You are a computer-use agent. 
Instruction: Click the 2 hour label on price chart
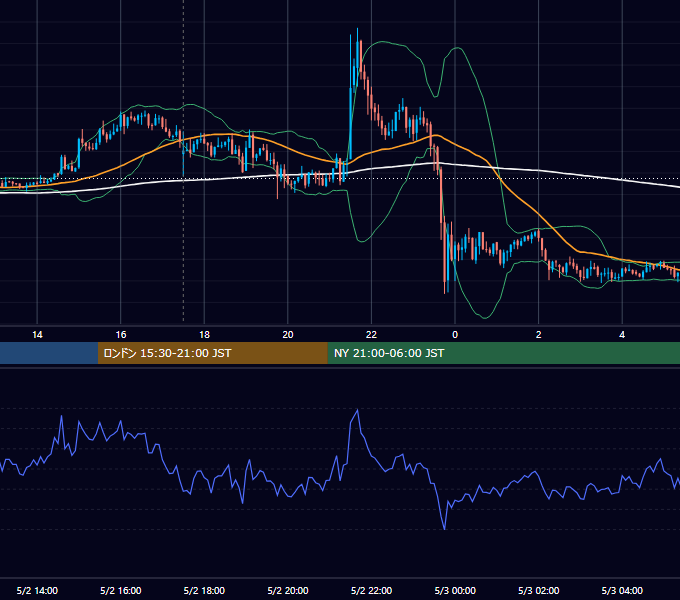click(539, 335)
